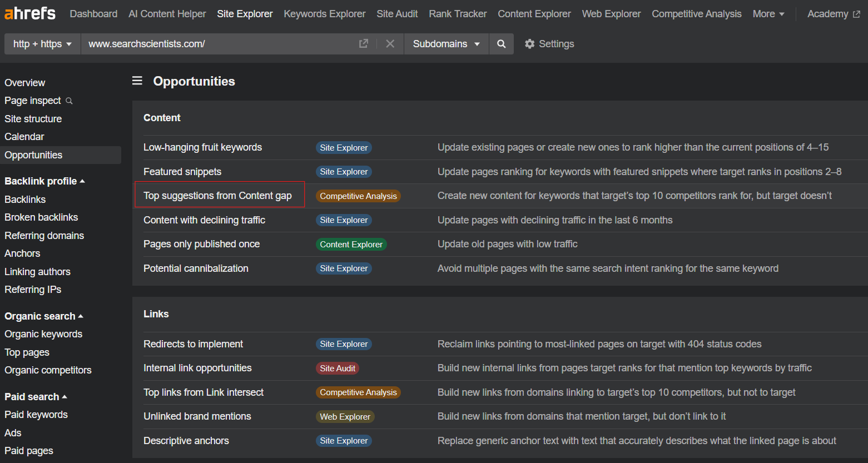The image size is (868, 463).
Task: Open the Subdomains mode dropdown
Action: [x=447, y=43]
